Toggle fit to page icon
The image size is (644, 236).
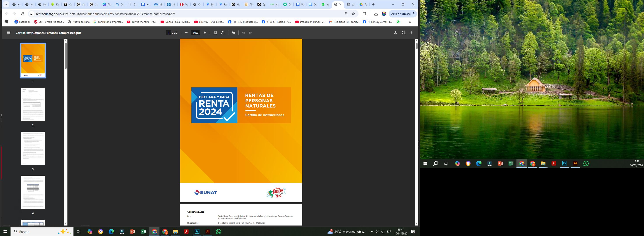pyautogui.click(x=215, y=33)
